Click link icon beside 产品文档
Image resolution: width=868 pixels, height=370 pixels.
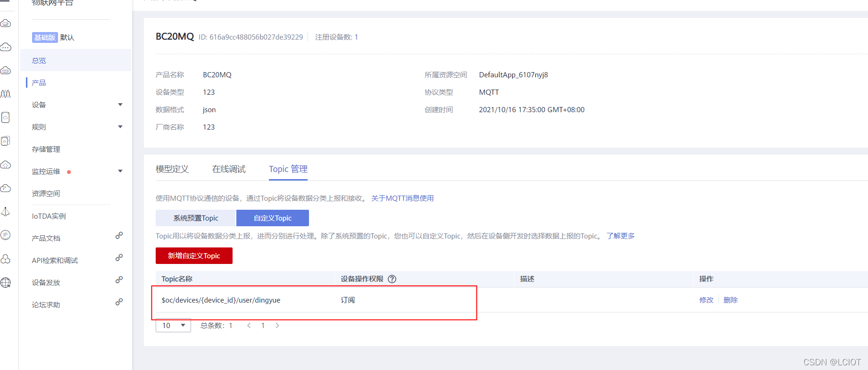pos(119,235)
